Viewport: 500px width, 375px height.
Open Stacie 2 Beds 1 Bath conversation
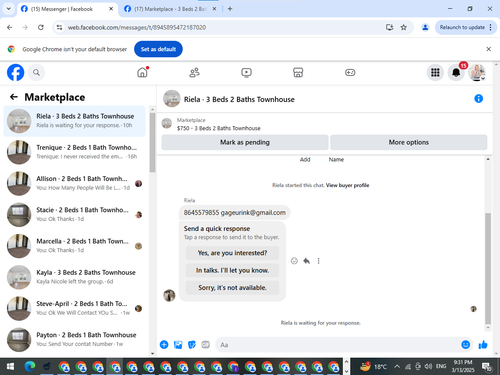pos(75,214)
